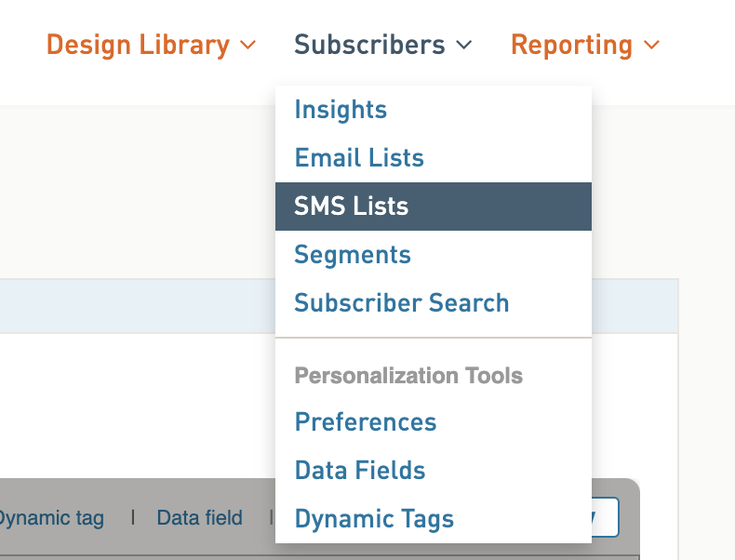Click the Personalization Tools section header

408,376
